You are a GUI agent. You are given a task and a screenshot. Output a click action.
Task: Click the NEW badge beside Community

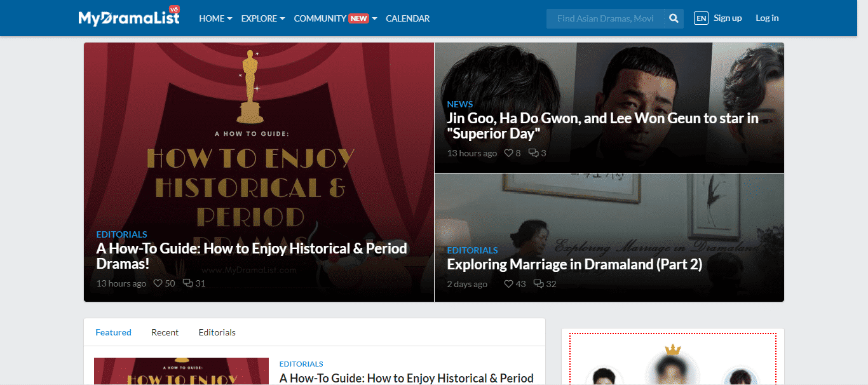click(x=359, y=18)
